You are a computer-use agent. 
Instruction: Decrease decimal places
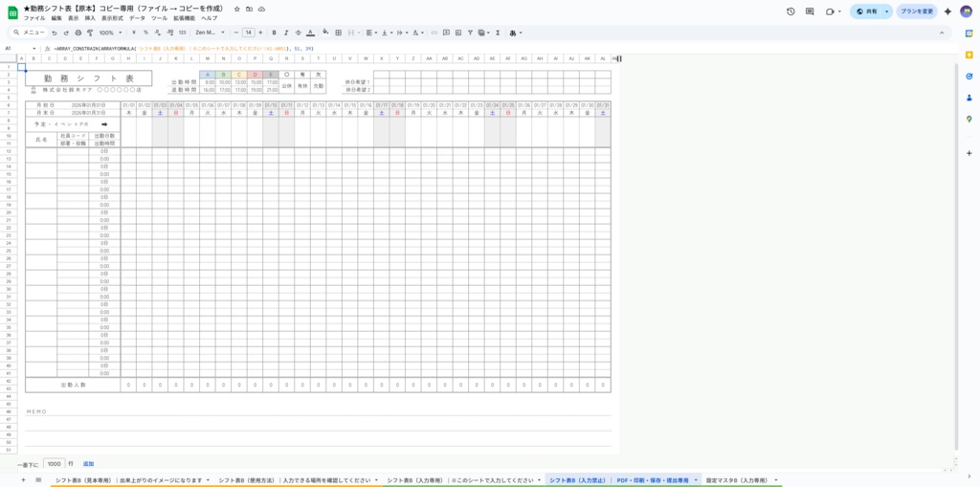click(x=158, y=33)
